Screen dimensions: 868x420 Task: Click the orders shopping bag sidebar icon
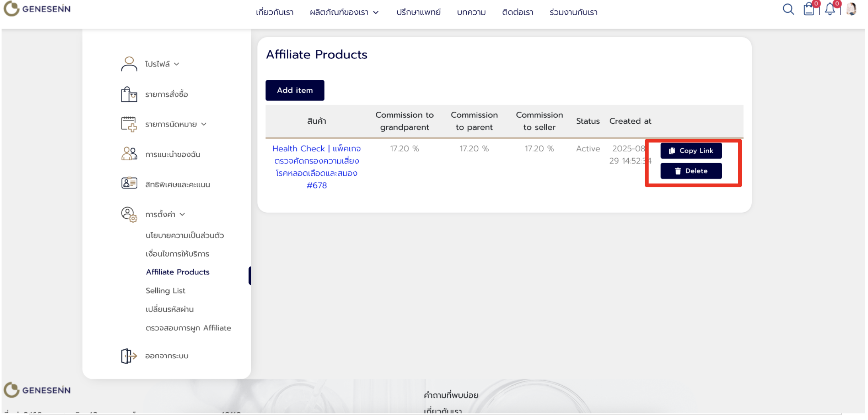coord(129,94)
